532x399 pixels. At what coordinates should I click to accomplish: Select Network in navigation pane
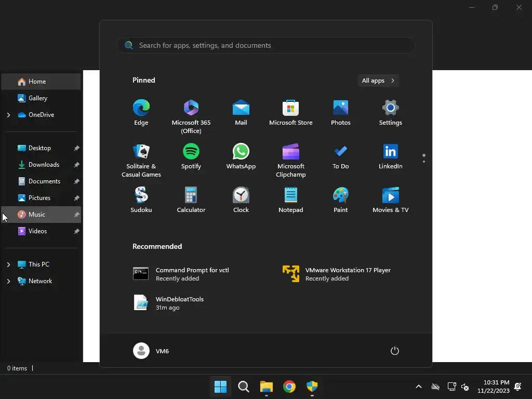click(35, 281)
